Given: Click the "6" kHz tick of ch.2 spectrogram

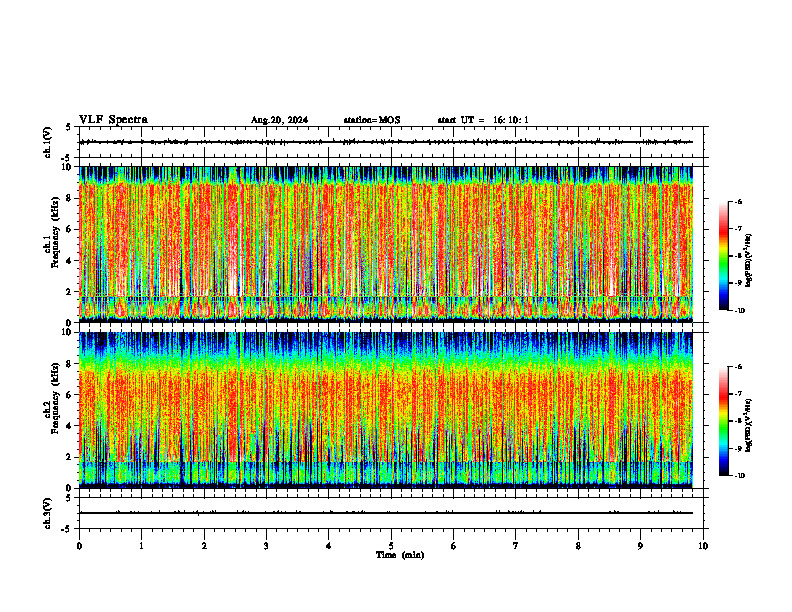Looking at the screenshot, I should tap(70, 394).
